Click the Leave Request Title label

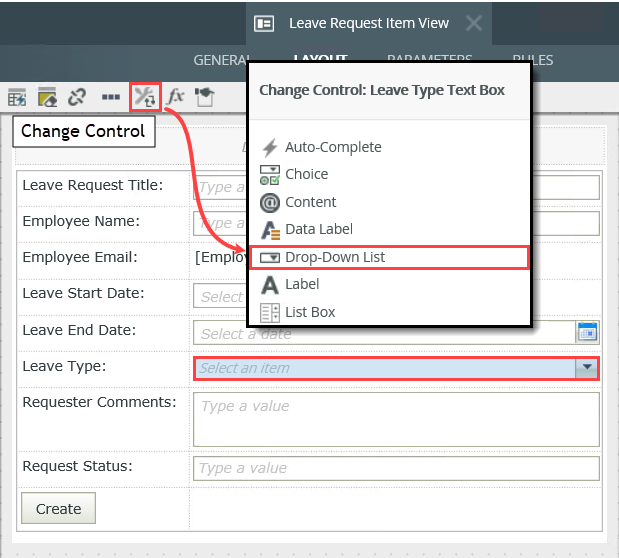click(x=93, y=185)
